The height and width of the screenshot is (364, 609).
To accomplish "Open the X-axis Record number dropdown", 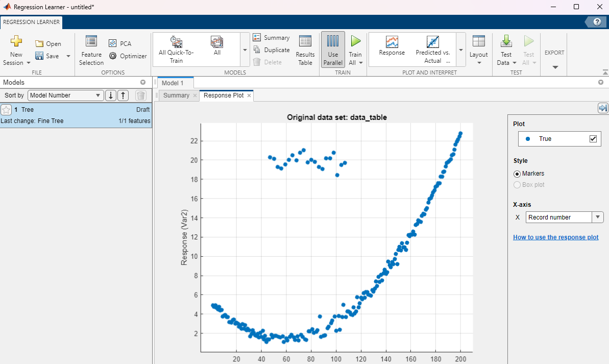I will 597,217.
